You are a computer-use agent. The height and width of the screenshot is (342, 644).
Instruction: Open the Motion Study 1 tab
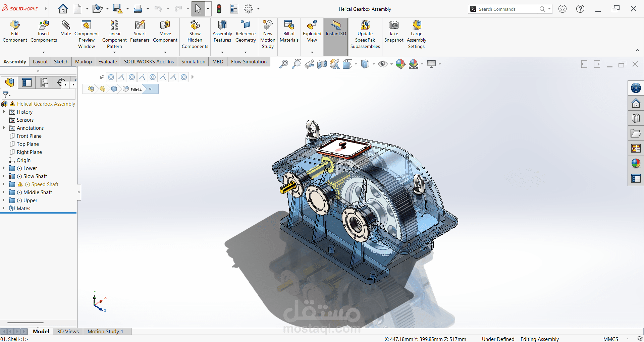105,331
